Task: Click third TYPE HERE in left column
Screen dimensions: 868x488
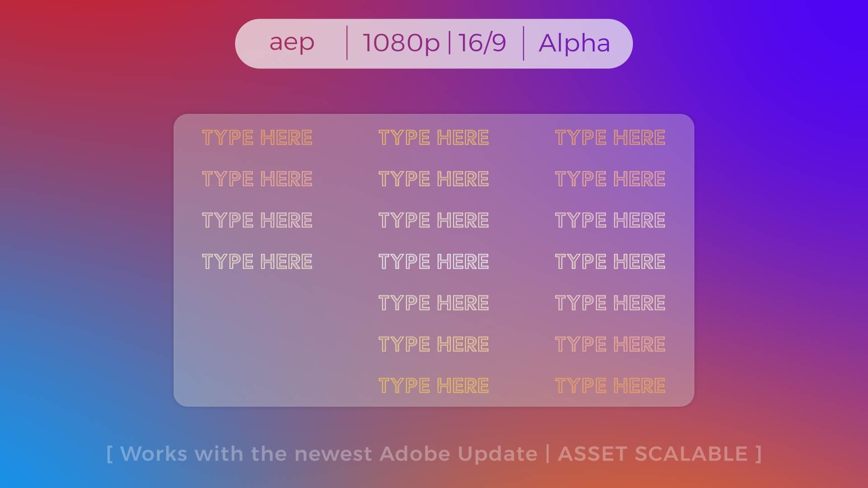Action: click(257, 221)
